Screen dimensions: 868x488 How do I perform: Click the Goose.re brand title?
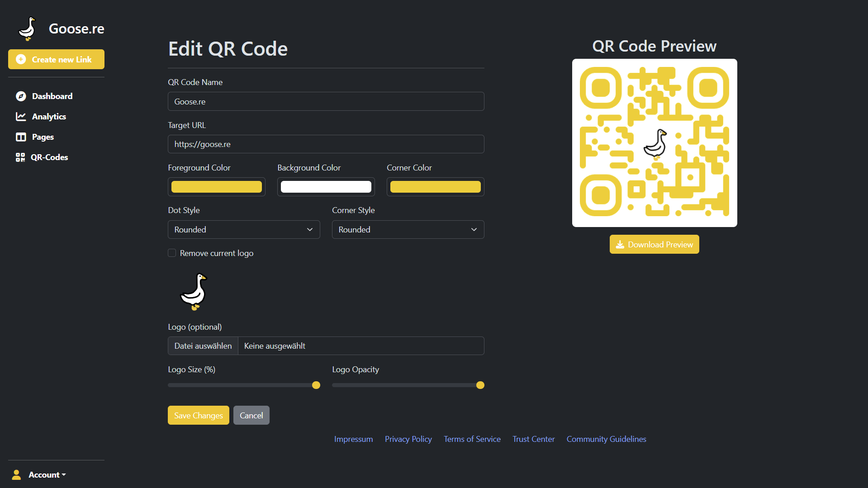76,28
